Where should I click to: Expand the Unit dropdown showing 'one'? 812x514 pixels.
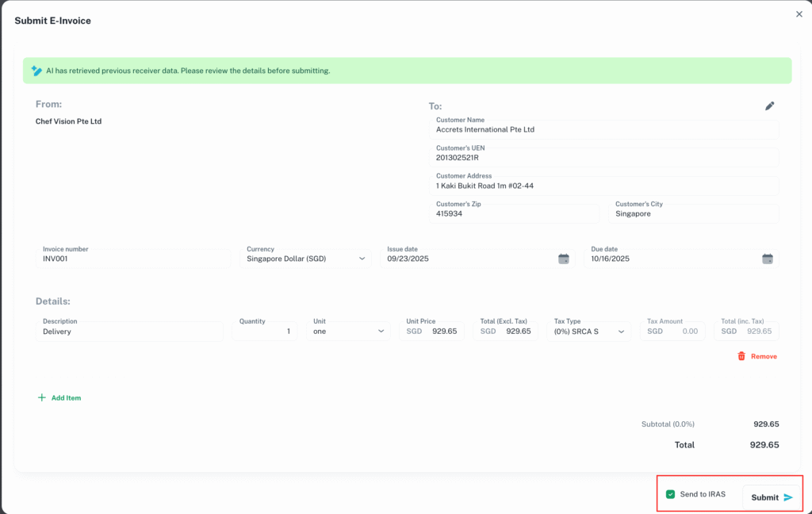point(347,331)
